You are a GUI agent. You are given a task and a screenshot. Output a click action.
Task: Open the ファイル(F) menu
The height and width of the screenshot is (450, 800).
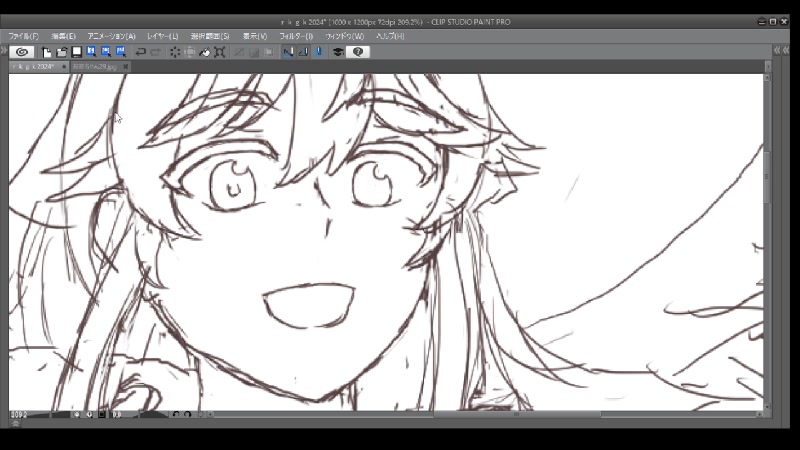click(23, 36)
